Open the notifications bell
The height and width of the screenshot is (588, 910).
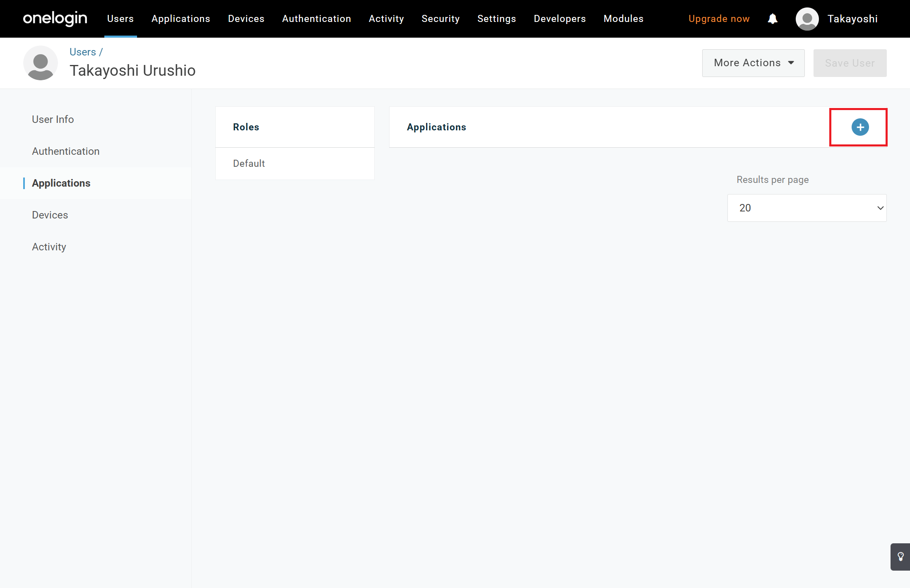(772, 19)
